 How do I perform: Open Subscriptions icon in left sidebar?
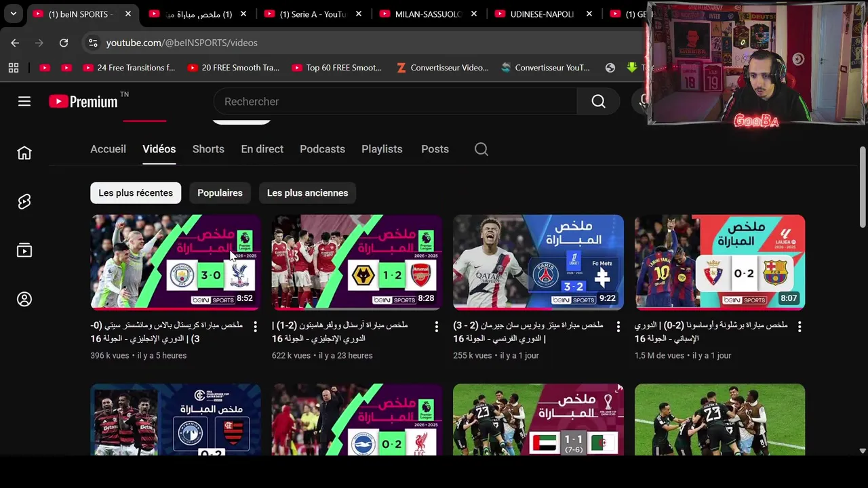(24, 251)
